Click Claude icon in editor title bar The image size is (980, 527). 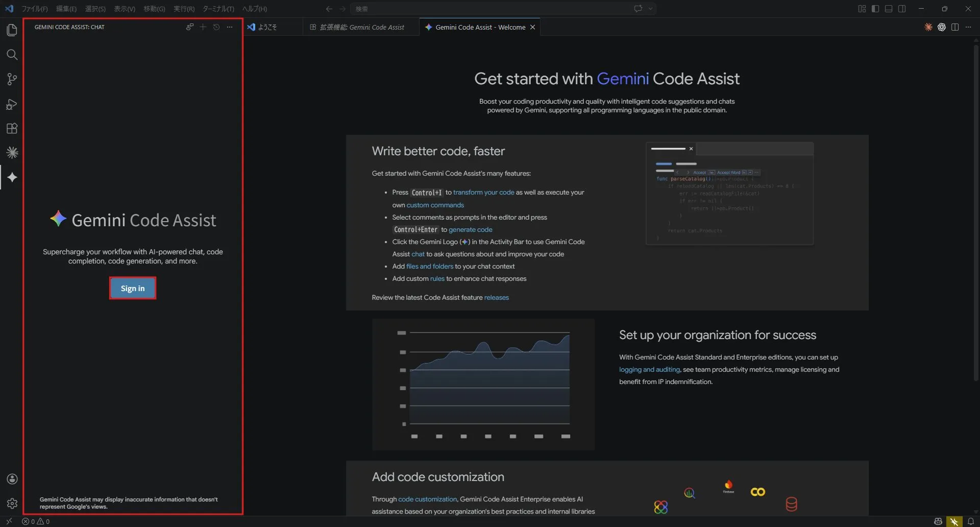click(928, 27)
